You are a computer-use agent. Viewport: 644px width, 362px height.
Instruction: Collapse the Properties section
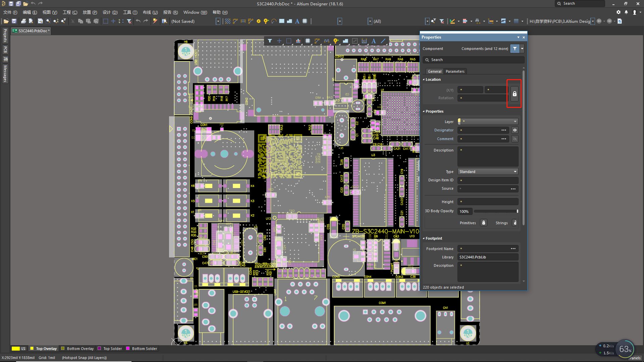(424, 111)
